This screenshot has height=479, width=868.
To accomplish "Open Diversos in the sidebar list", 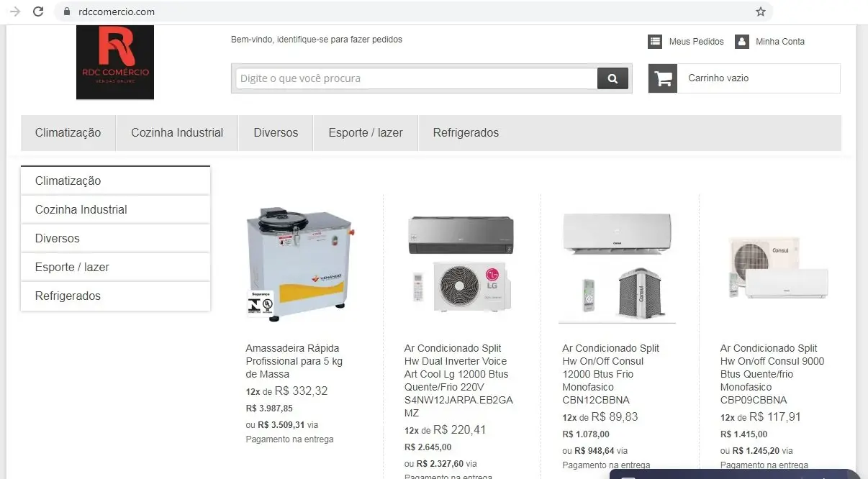I will (x=115, y=238).
